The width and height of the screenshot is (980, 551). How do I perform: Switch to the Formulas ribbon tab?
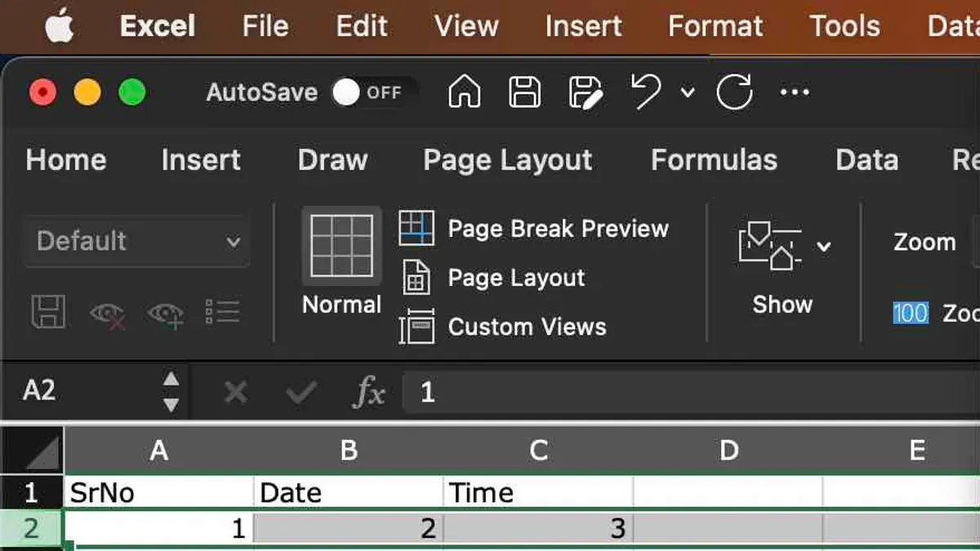tap(714, 160)
